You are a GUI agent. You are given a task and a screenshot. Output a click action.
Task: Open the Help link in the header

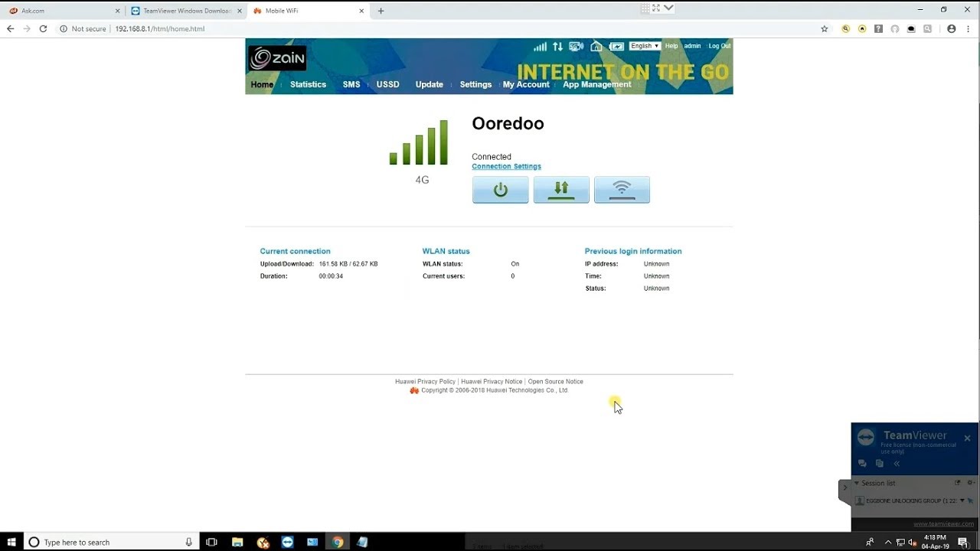671,46
